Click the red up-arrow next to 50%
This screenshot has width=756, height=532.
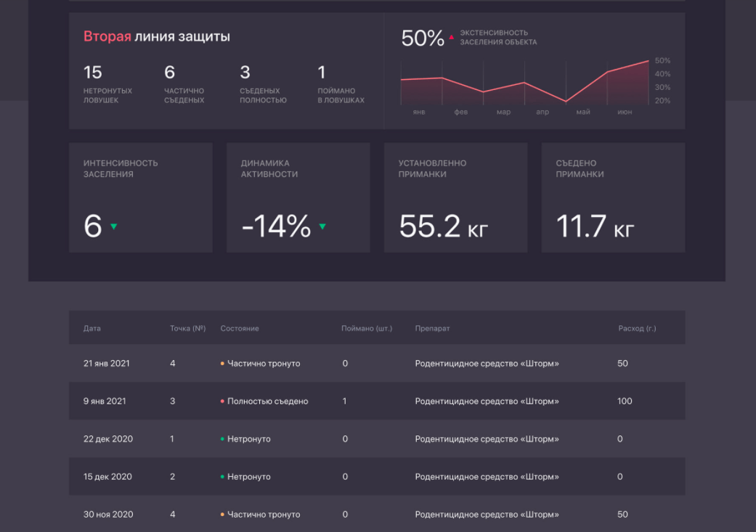click(x=452, y=36)
